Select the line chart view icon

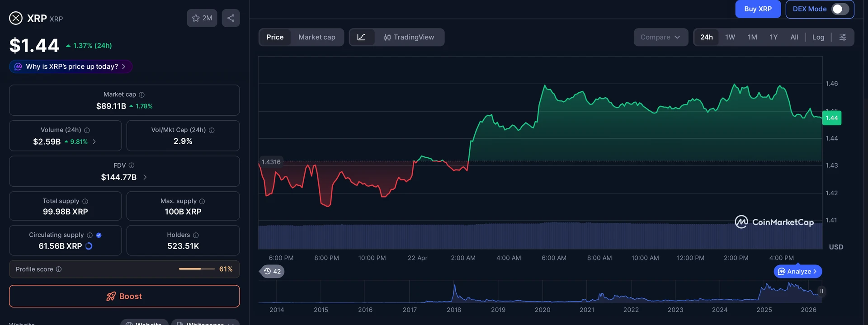[x=361, y=37]
